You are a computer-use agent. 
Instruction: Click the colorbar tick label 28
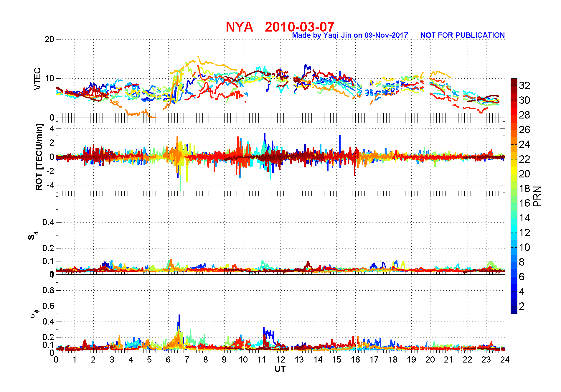[524, 115]
